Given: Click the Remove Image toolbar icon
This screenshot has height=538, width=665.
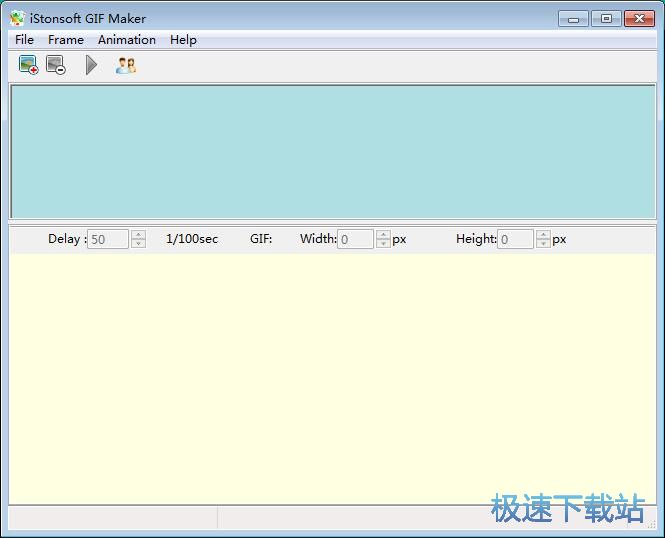Looking at the screenshot, I should pyautogui.click(x=56, y=65).
